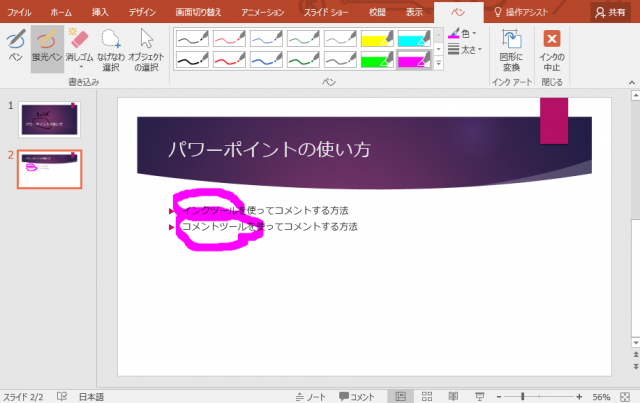Select the 蛍光ペン highlighter tool
The width and height of the screenshot is (640, 403).
point(46,47)
